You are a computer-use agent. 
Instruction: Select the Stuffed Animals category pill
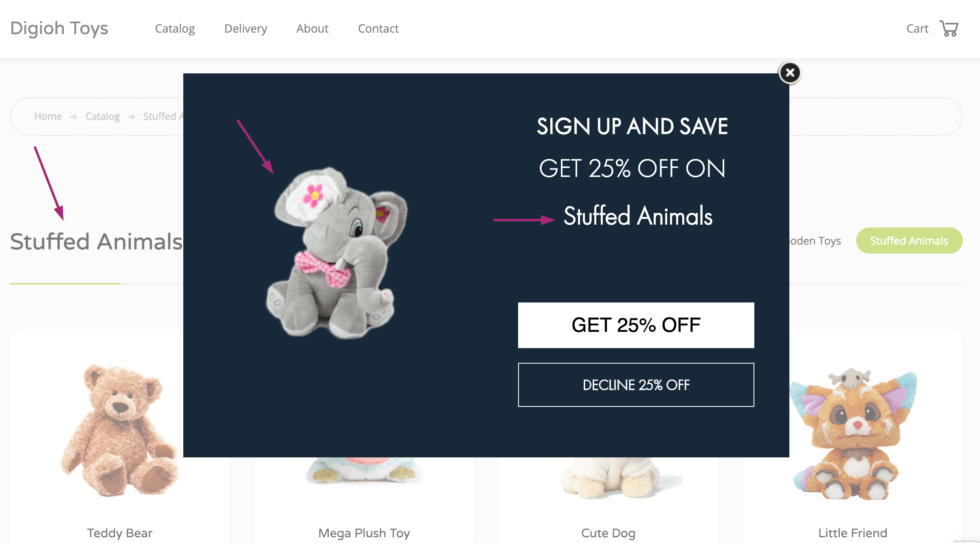tap(909, 241)
